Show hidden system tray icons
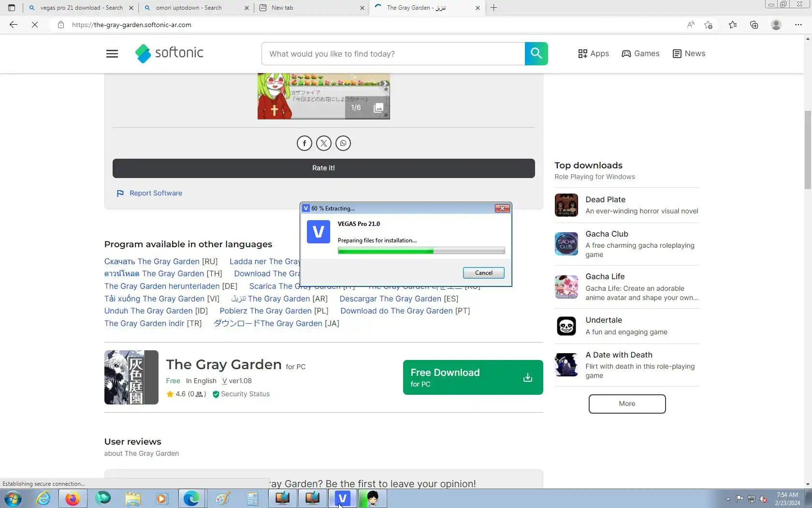Viewport: 812px width, 508px height. click(728, 499)
